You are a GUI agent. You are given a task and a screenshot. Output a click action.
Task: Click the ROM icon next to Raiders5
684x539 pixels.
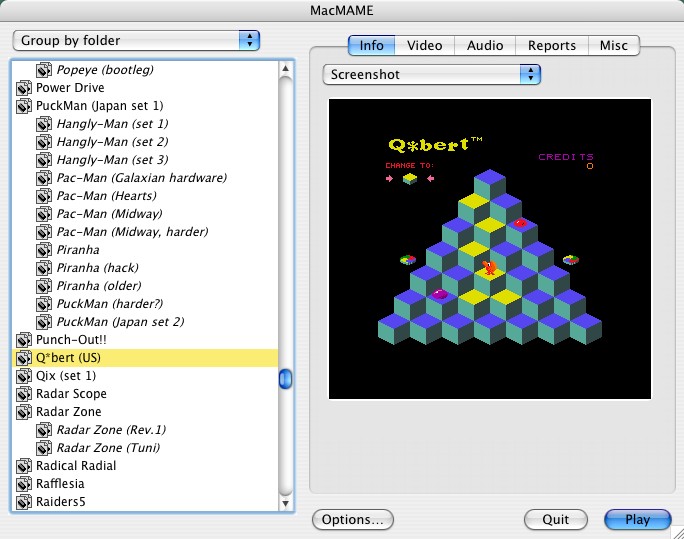(24, 501)
